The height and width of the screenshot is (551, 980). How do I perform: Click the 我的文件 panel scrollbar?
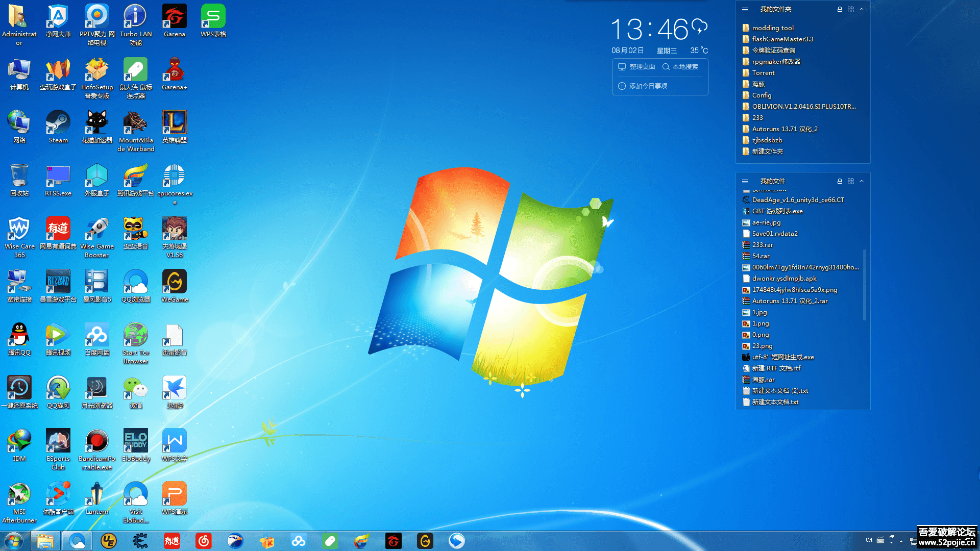[865, 285]
